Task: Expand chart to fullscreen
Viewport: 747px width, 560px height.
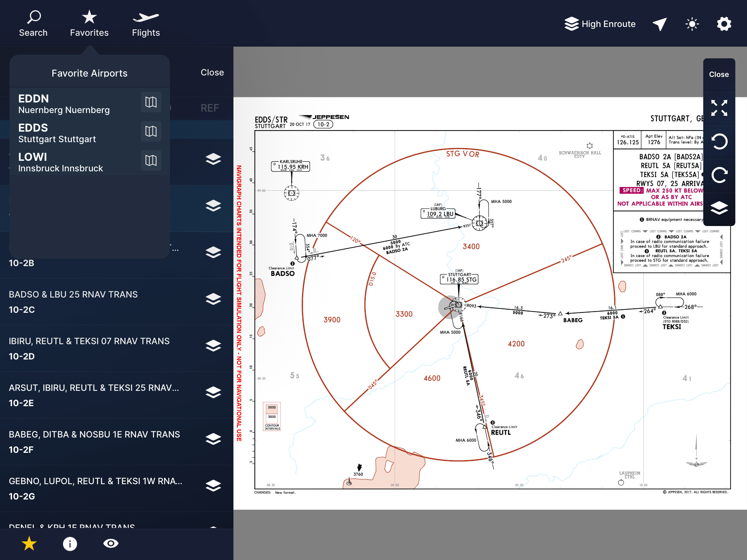Action: [719, 108]
